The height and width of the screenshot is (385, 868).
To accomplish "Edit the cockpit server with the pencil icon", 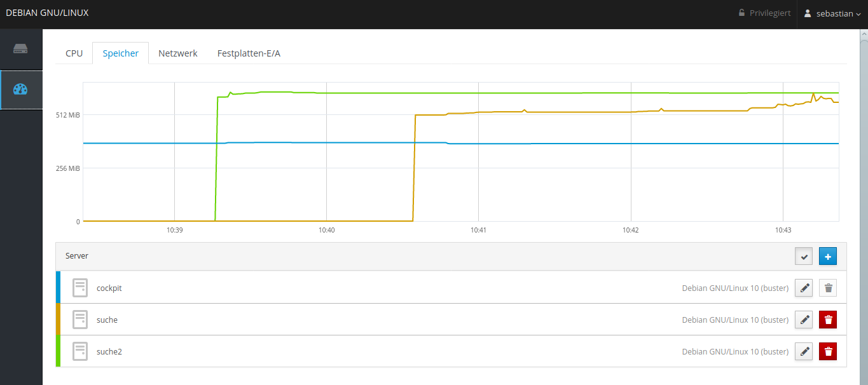I will (x=804, y=288).
